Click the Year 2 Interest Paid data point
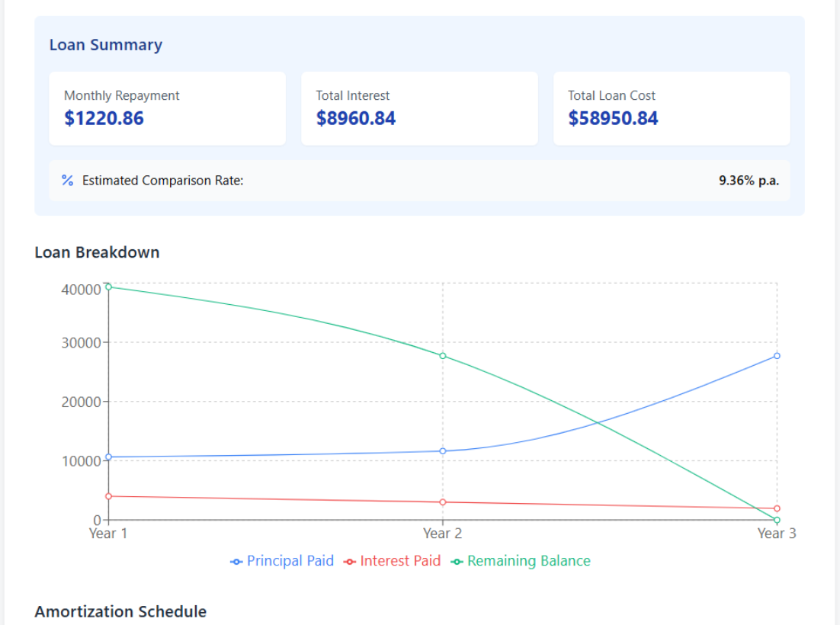 (443, 502)
